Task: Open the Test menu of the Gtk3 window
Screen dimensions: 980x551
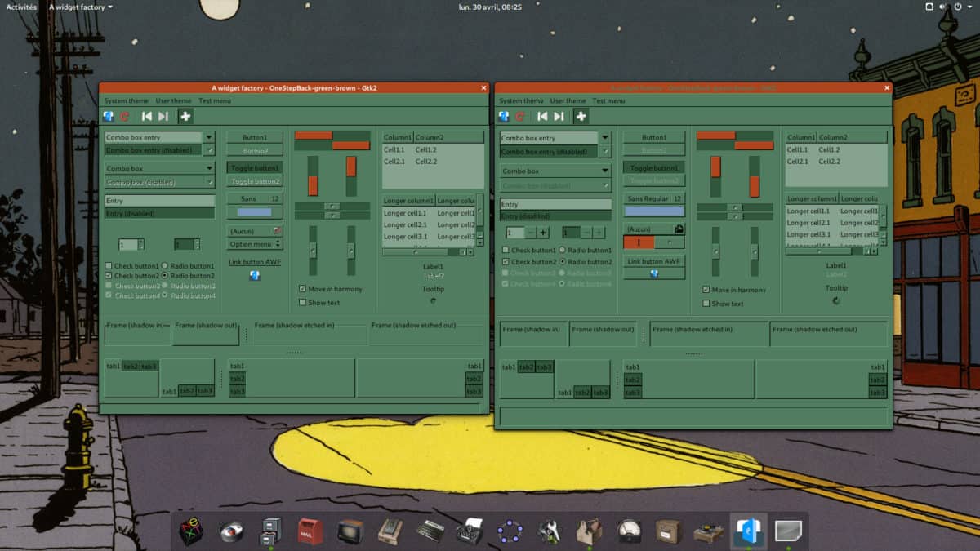Action: click(608, 100)
